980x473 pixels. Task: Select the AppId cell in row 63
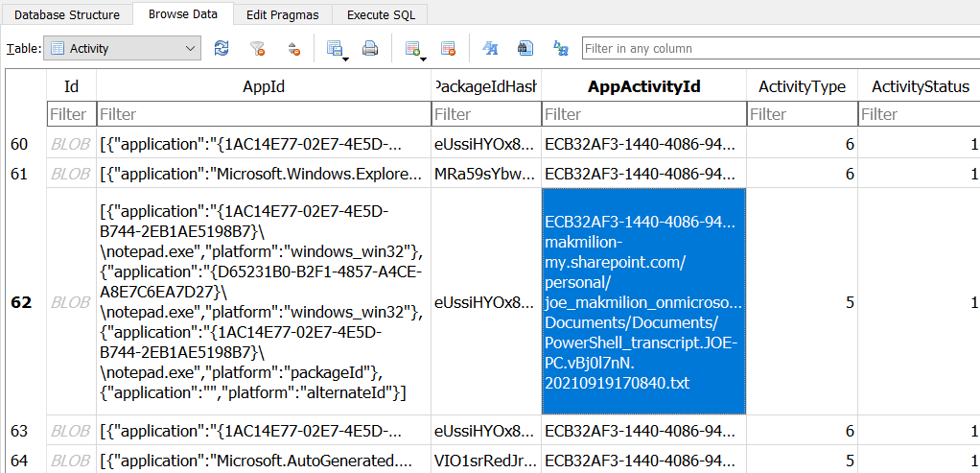click(x=264, y=431)
